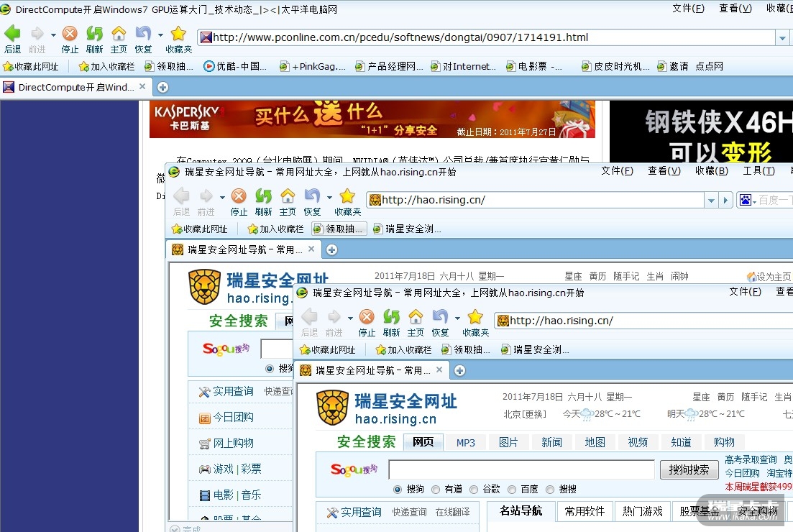Close the DirectCompute tab in rear window
The width and height of the screenshot is (793, 532).
[142, 86]
